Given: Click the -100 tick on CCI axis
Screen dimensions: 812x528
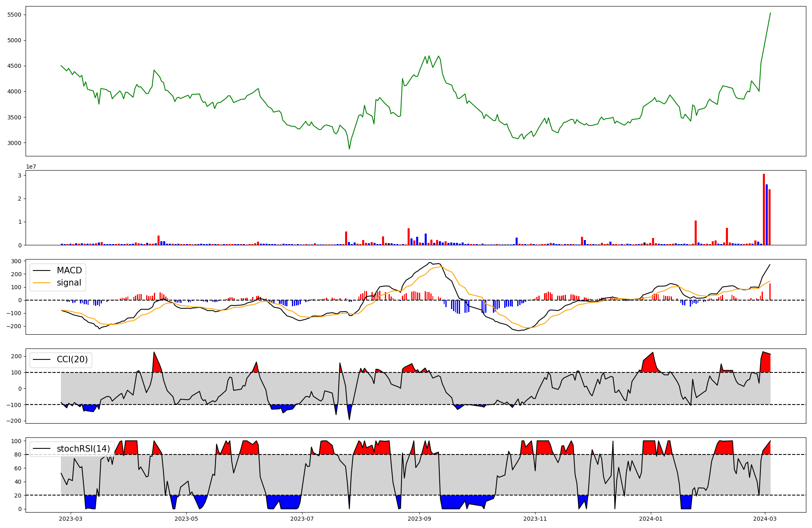Looking at the screenshot, I should (14, 405).
